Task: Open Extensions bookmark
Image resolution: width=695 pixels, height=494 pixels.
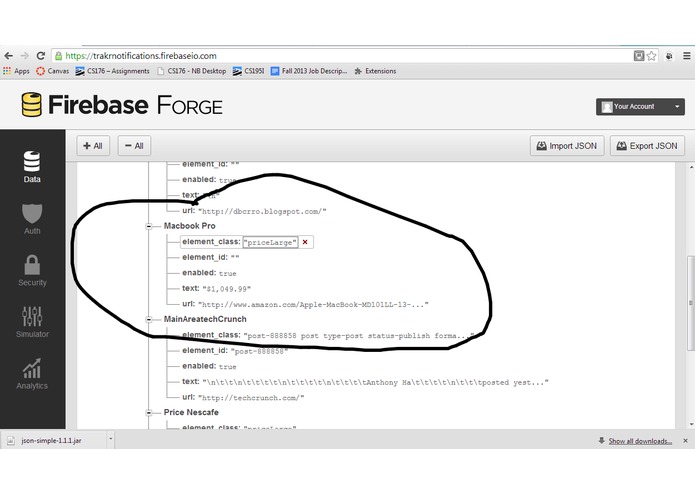Action: 375,71
